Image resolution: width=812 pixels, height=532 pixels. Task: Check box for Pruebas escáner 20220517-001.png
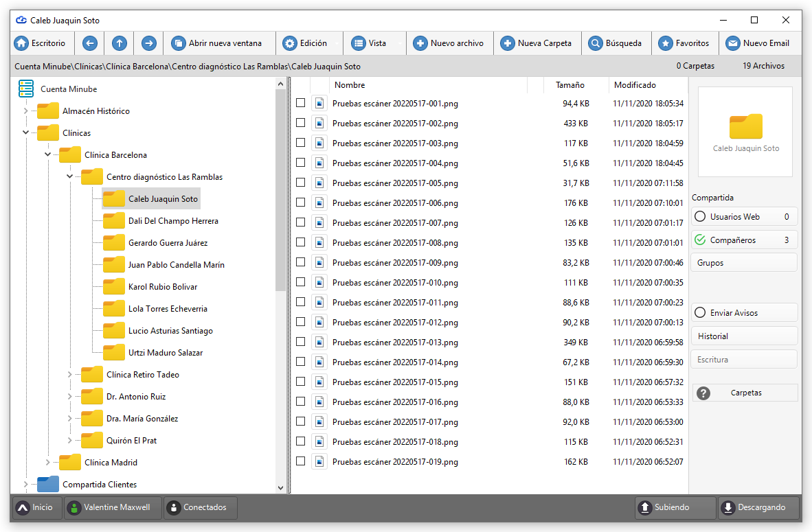click(300, 103)
